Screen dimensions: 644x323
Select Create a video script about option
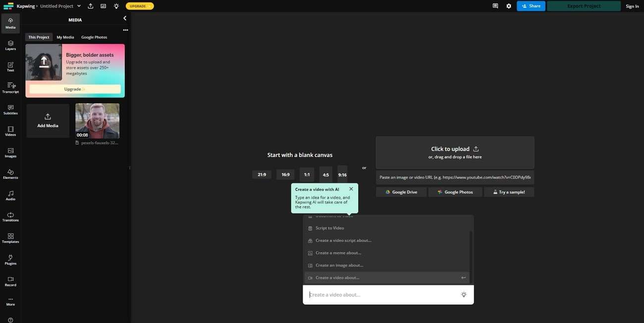click(x=387, y=240)
